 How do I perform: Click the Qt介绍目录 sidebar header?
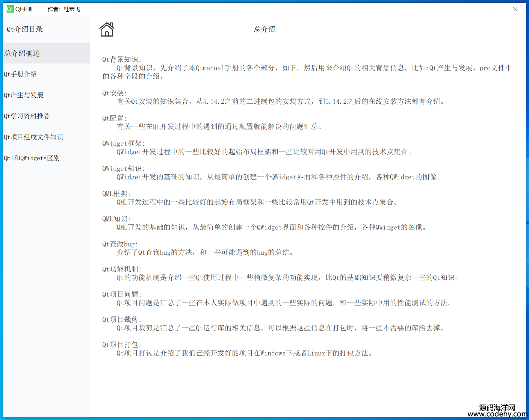click(x=25, y=29)
